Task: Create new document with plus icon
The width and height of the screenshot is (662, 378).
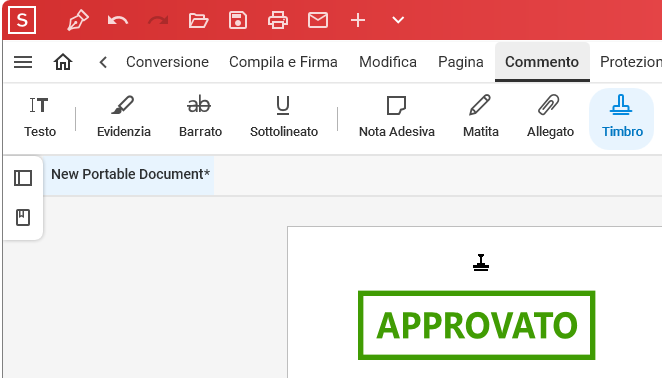Action: 358,20
